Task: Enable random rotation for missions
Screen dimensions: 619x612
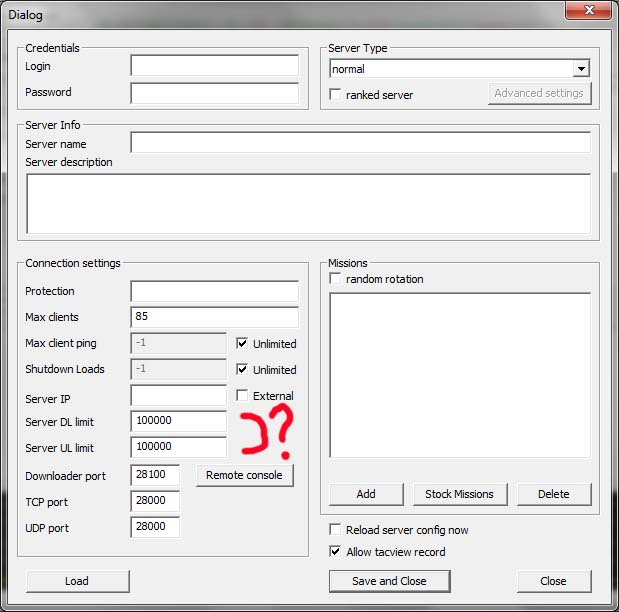Action: point(335,278)
